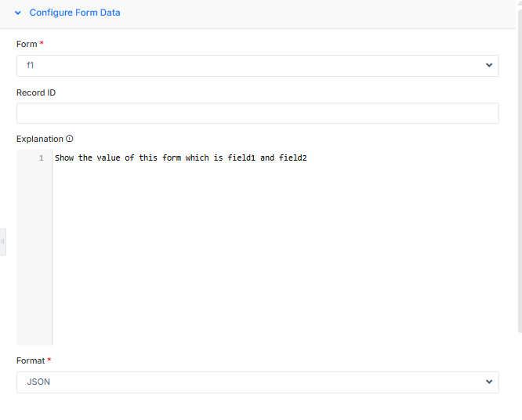
Task: Click the Explanation text line in editor
Action: click(180, 158)
